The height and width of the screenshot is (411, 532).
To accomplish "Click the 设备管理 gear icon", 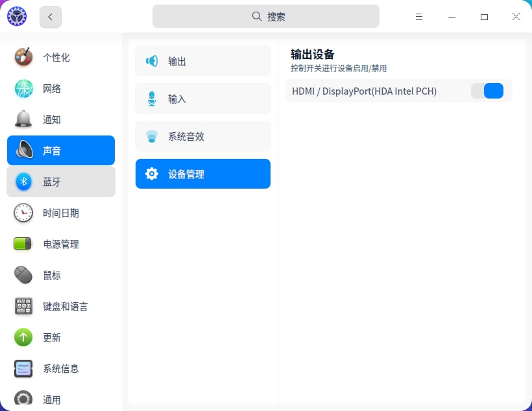I will [x=152, y=174].
